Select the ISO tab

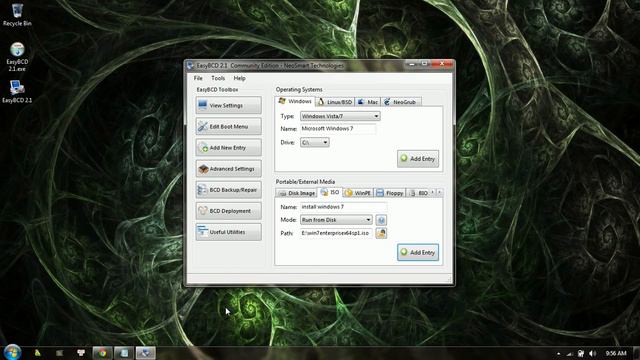point(330,192)
